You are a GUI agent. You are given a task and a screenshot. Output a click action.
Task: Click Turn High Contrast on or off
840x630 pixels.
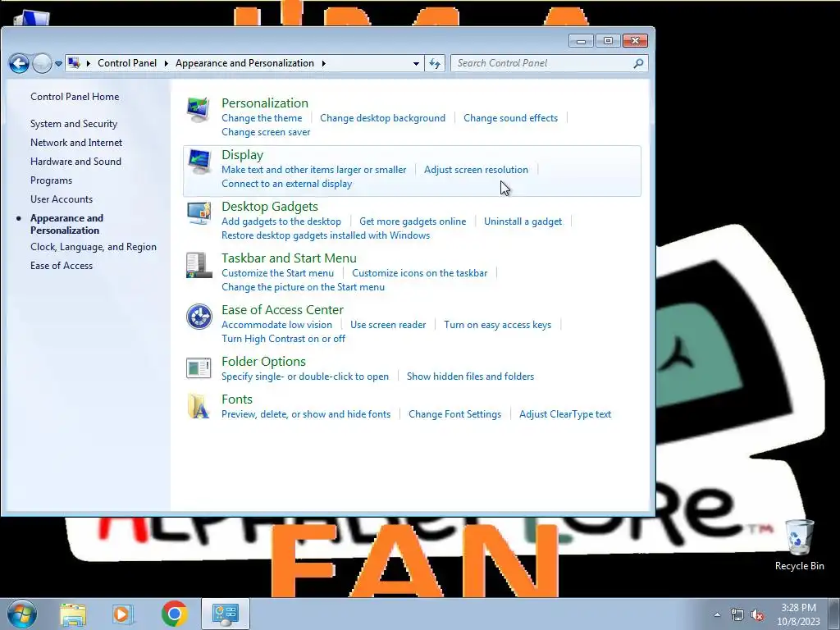[283, 339]
